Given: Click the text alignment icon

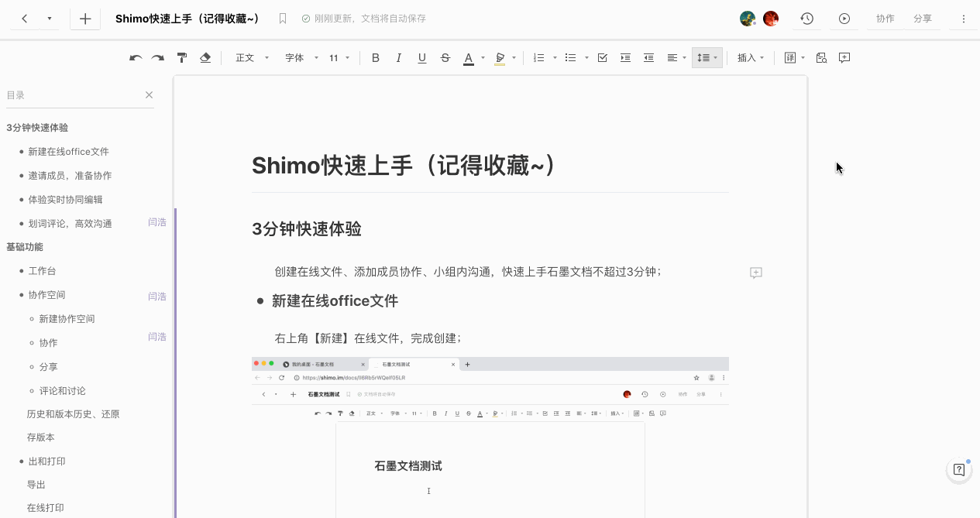Looking at the screenshot, I should pos(672,58).
